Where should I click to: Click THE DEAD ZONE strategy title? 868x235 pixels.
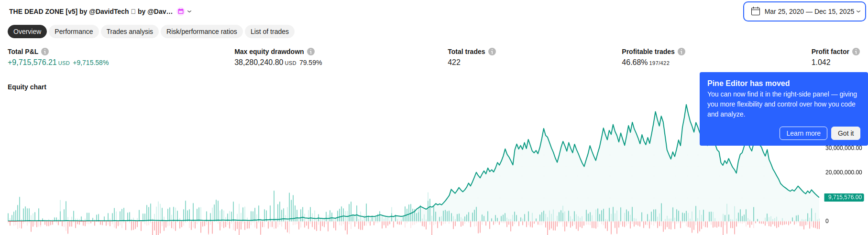pos(91,11)
